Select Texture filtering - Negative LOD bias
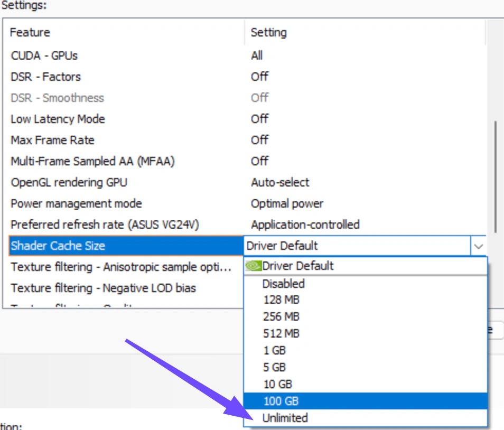Viewport: 504px width, 430px height. coord(103,288)
